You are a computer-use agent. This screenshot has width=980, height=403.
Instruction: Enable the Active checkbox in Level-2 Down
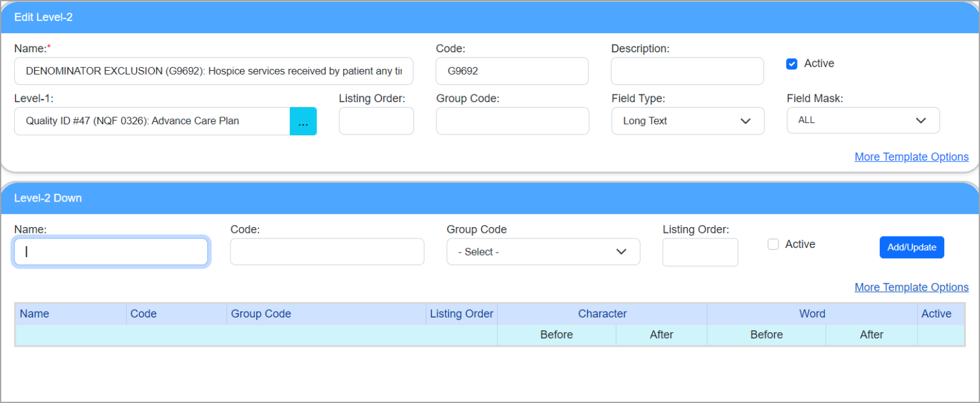pyautogui.click(x=773, y=244)
